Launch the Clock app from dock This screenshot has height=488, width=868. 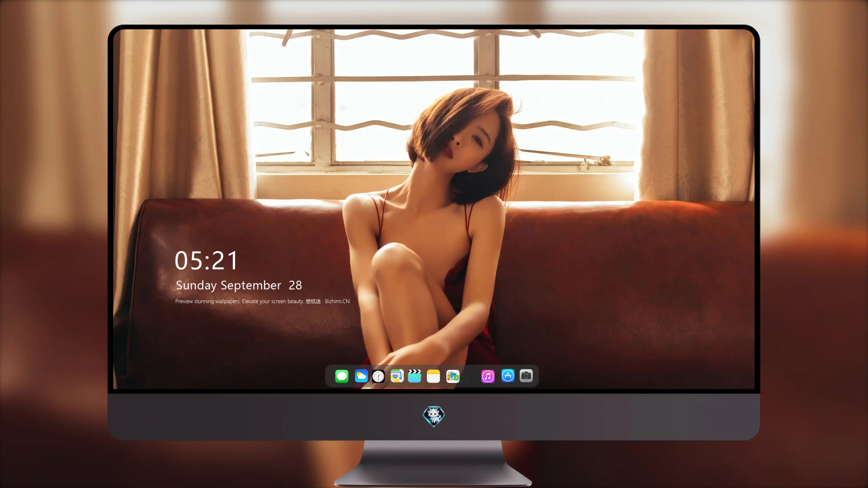378,376
